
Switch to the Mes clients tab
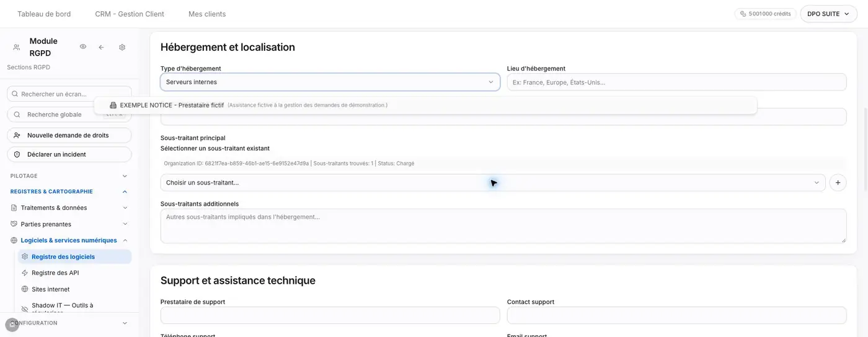(x=207, y=14)
